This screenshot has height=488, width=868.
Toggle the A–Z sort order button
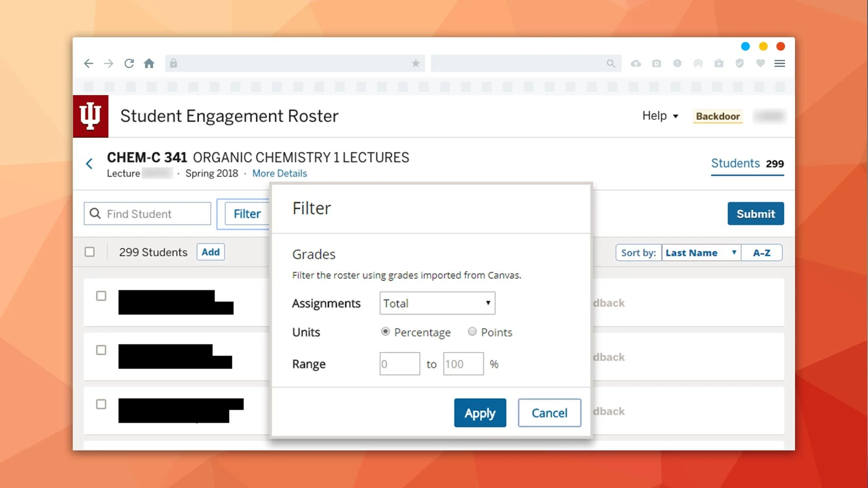tap(762, 253)
